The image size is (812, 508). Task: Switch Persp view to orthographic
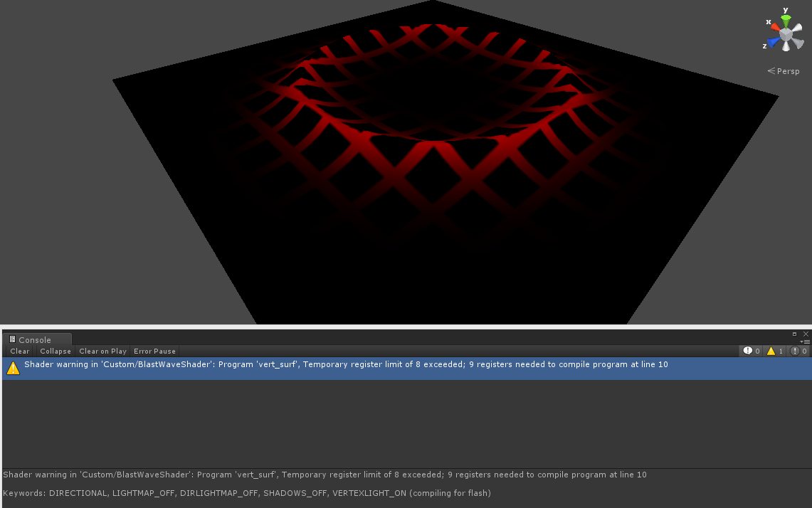point(784,71)
